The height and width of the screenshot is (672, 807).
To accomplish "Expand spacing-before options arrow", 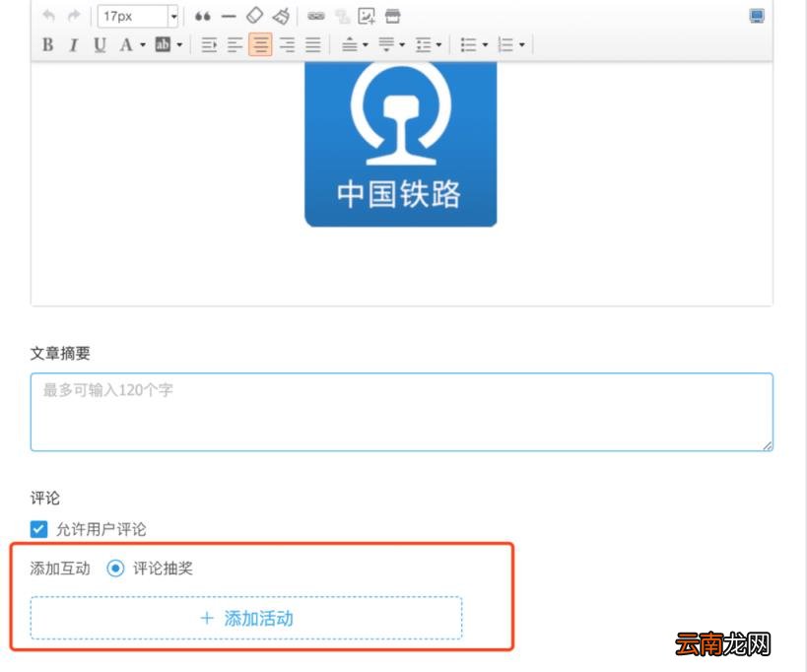I will (366, 44).
